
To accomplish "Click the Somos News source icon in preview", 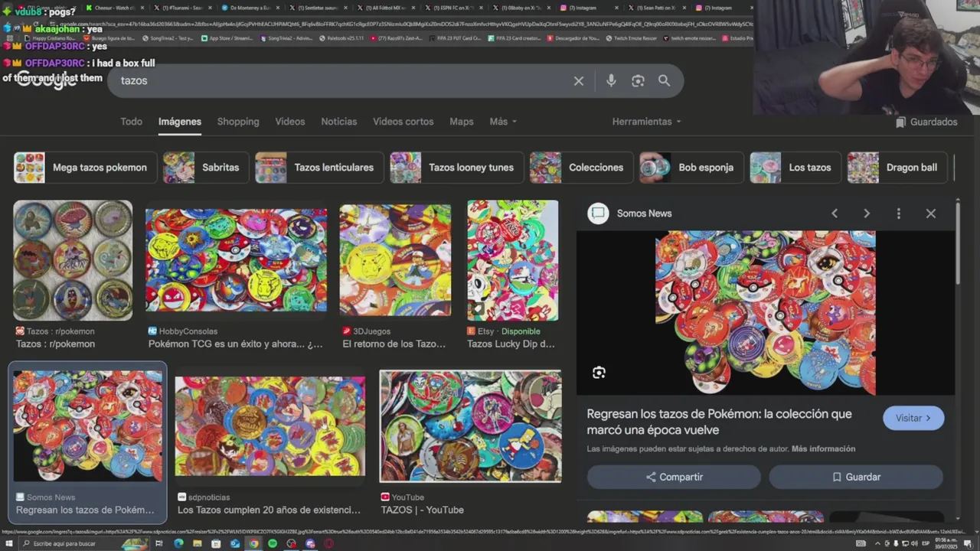I will coord(598,214).
